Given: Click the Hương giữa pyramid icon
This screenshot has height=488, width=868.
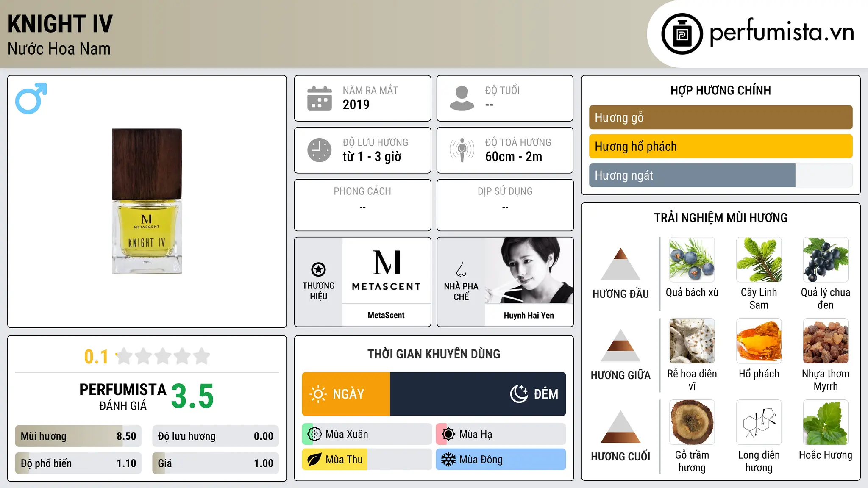Looking at the screenshot, I should click(x=620, y=345).
